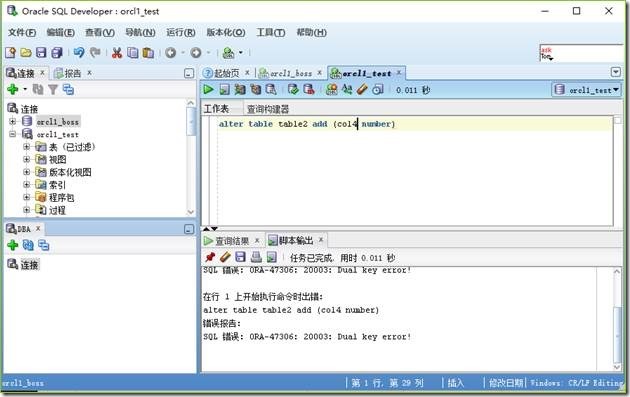Cut with the red scissors icon

click(117, 53)
